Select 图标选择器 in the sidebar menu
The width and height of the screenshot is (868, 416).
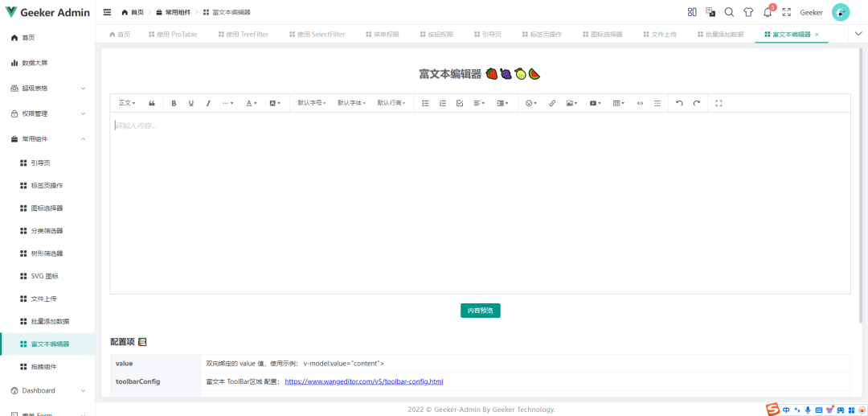click(x=46, y=208)
